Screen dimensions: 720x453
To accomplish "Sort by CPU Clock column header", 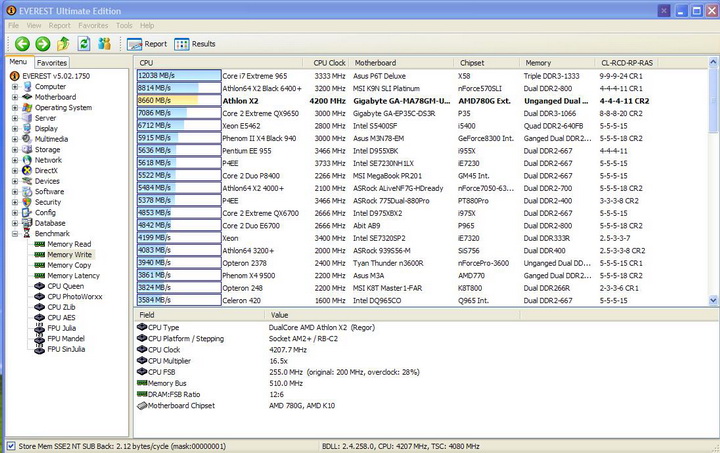I will pos(326,63).
